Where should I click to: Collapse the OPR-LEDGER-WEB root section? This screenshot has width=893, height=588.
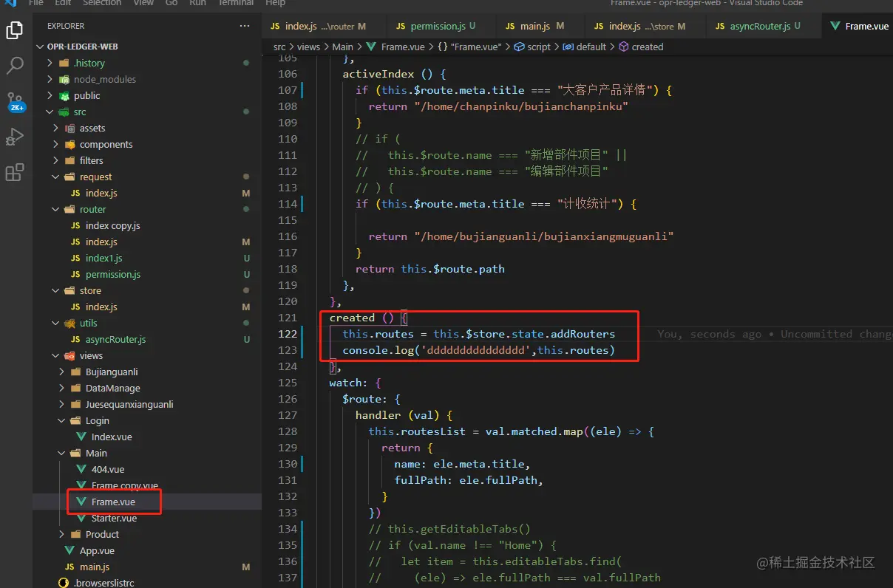click(41, 47)
